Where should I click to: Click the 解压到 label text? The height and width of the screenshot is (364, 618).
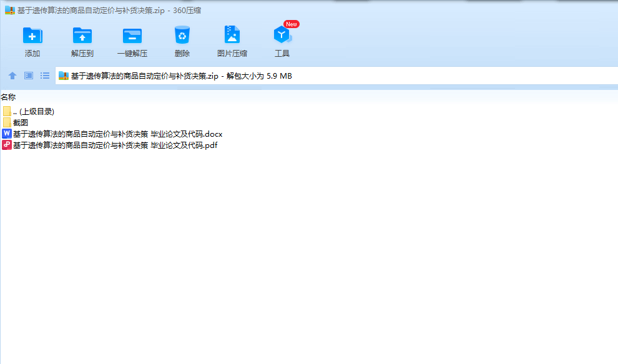(x=82, y=54)
